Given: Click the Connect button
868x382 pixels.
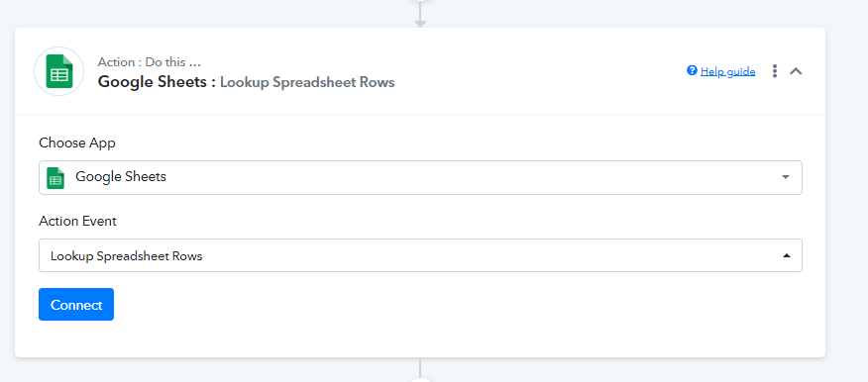Looking at the screenshot, I should [x=76, y=305].
